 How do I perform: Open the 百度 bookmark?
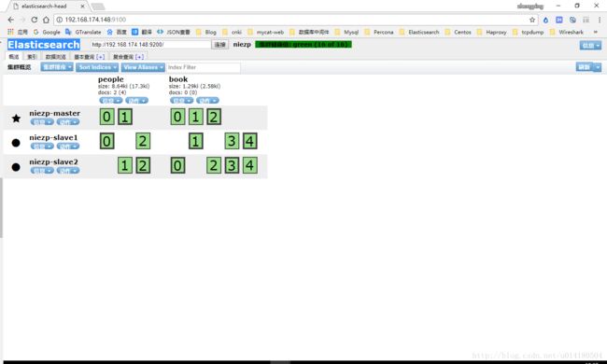point(117,32)
